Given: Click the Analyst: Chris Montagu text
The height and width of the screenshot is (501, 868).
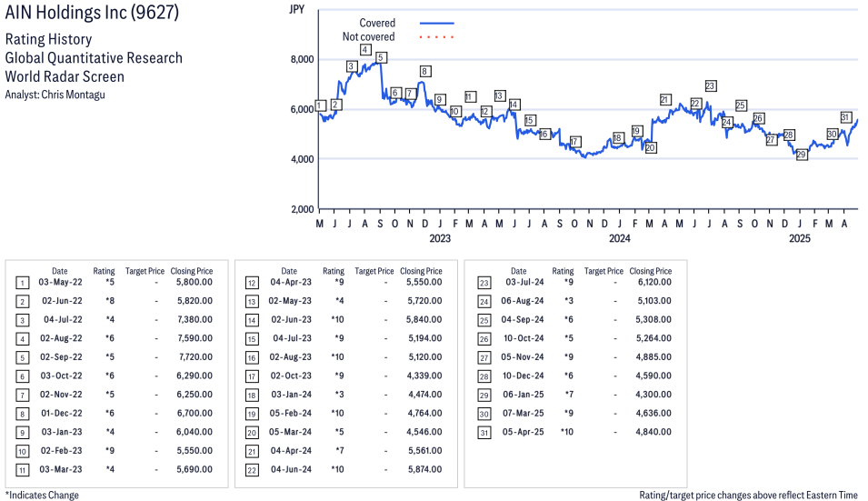Looking at the screenshot, I should (55, 95).
